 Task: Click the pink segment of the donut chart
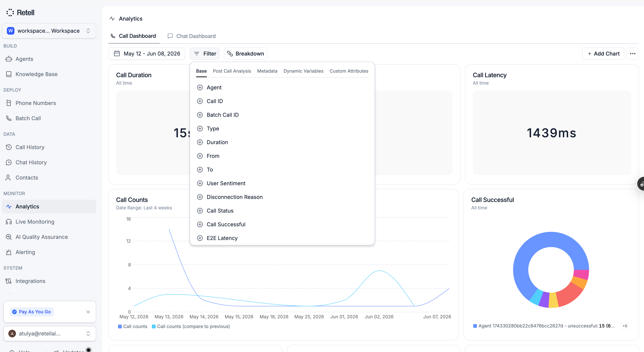pos(581,274)
